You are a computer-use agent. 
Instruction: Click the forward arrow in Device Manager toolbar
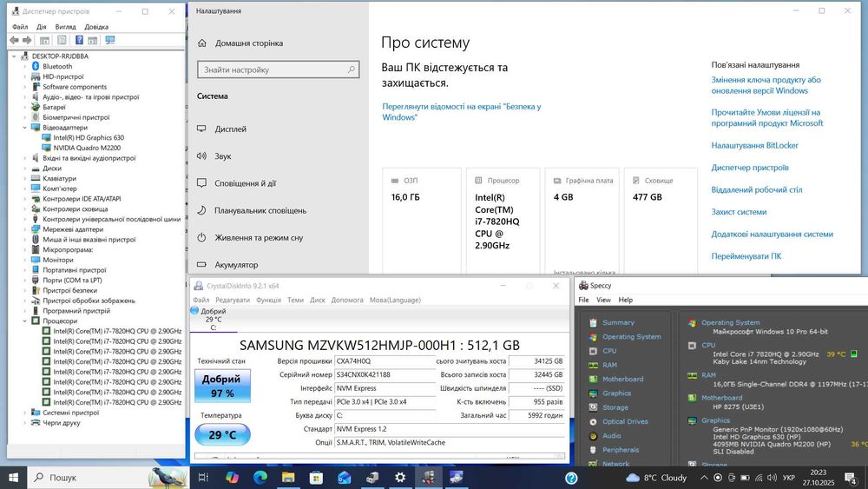coord(27,41)
